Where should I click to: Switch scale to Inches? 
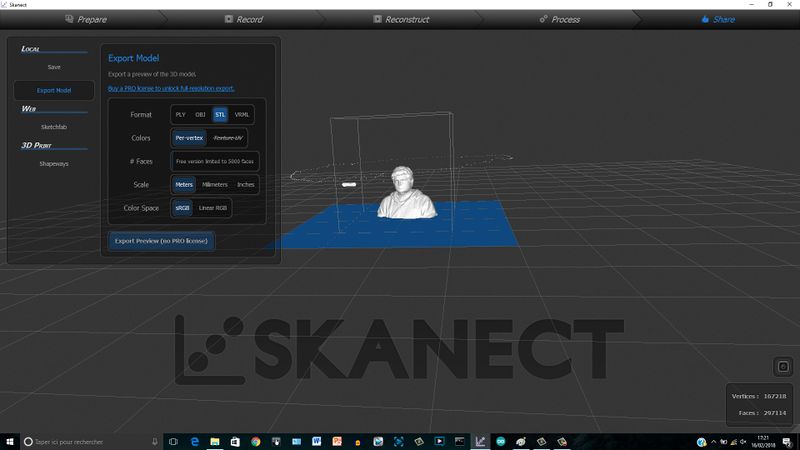pyautogui.click(x=246, y=185)
